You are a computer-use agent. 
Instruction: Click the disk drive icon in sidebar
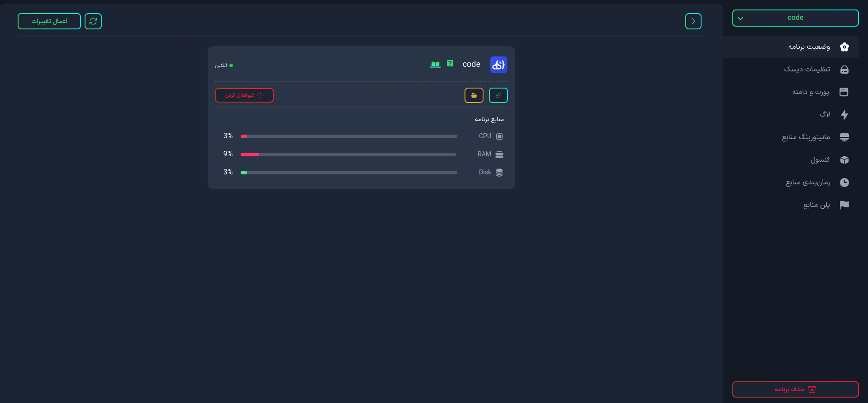coord(844,70)
